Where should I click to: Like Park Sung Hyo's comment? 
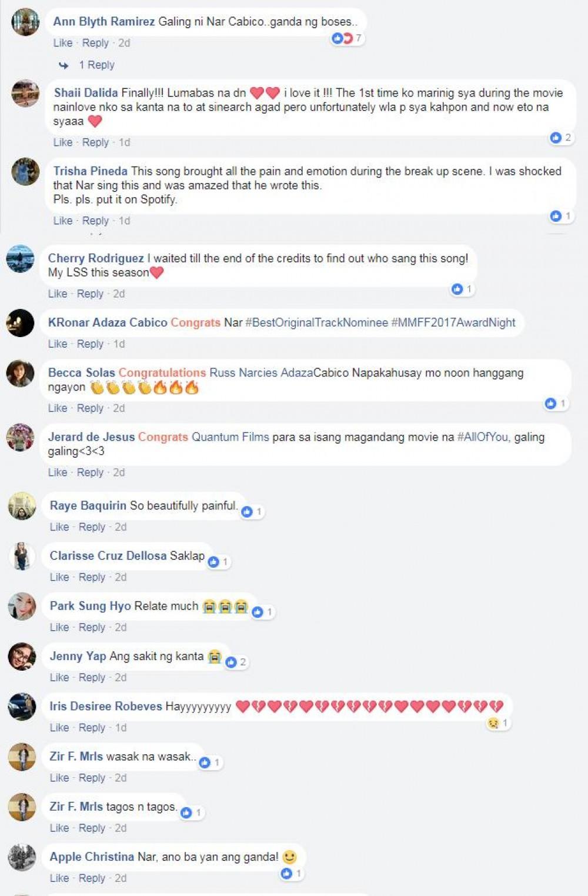59,627
